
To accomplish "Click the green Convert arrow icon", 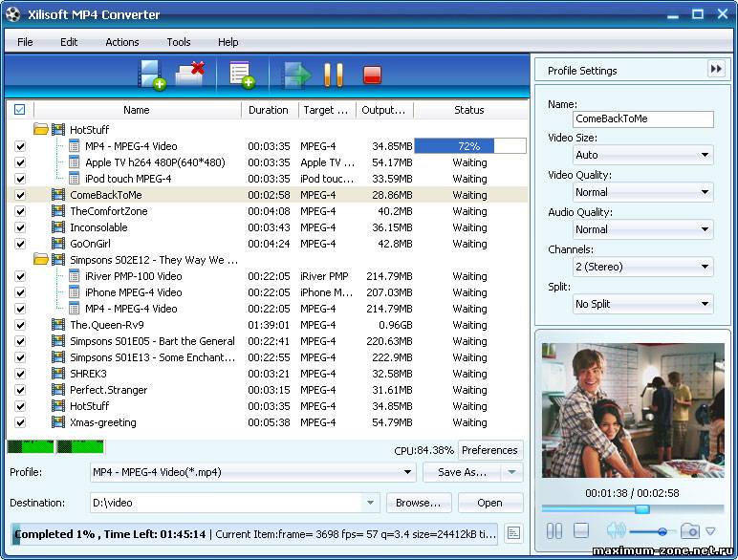I will coord(297,75).
